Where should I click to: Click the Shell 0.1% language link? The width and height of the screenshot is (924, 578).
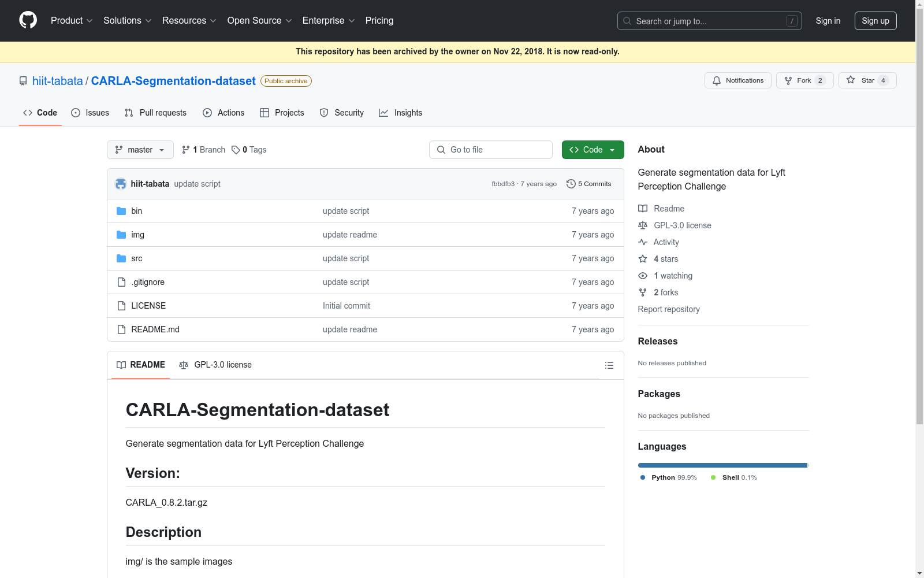coord(734,477)
